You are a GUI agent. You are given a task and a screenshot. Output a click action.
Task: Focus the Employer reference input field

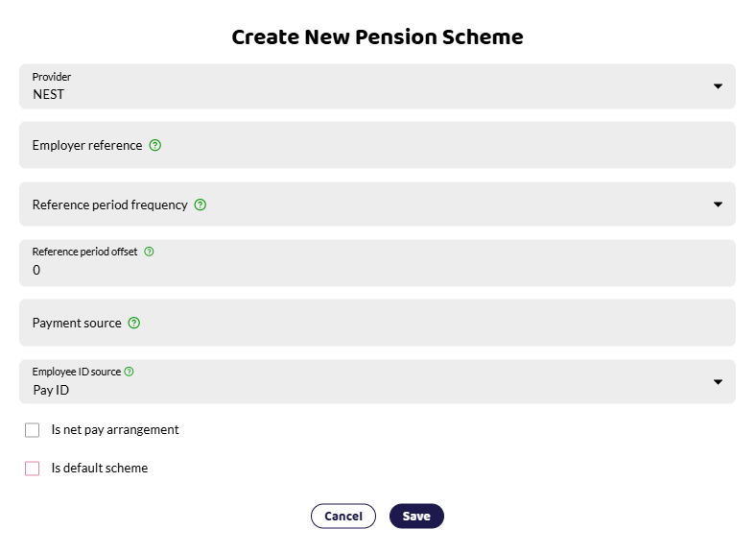coord(377,145)
